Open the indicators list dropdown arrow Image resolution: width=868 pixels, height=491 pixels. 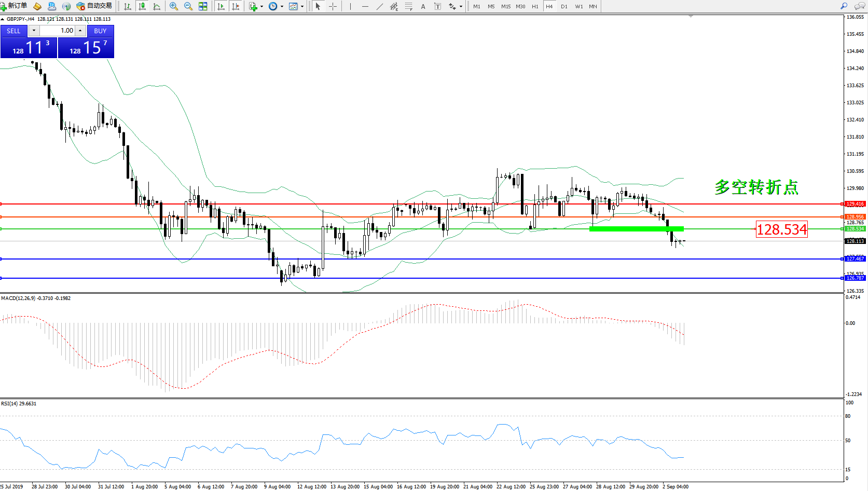[261, 6]
